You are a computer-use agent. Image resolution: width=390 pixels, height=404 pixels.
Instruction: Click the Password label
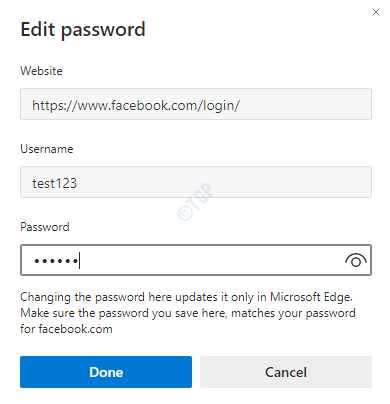click(x=45, y=227)
